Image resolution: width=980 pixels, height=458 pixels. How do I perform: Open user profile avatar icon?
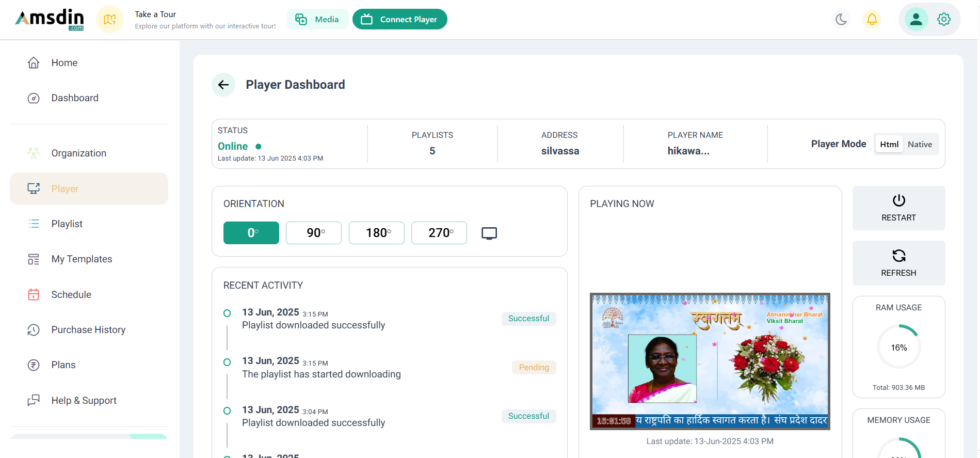click(916, 20)
